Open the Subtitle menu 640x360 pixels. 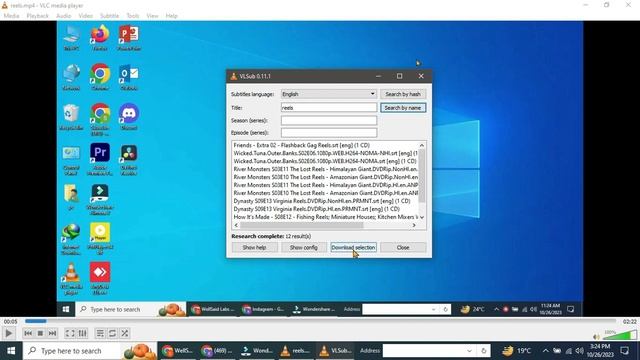pyautogui.click(x=109, y=16)
